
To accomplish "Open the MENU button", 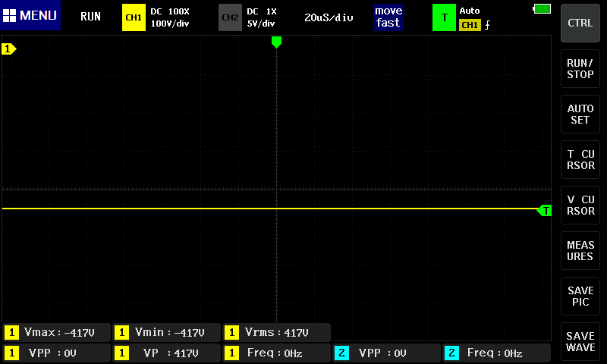I will tap(30, 16).
